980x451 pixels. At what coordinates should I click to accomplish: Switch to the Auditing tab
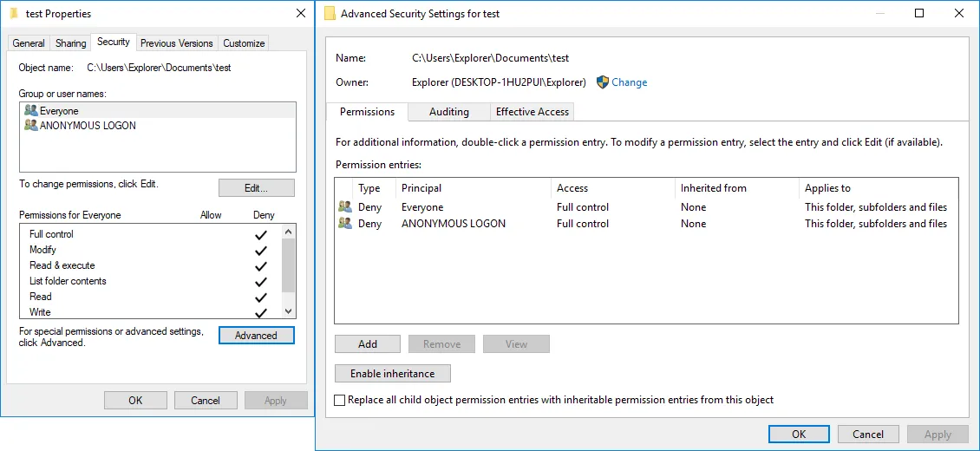point(448,112)
